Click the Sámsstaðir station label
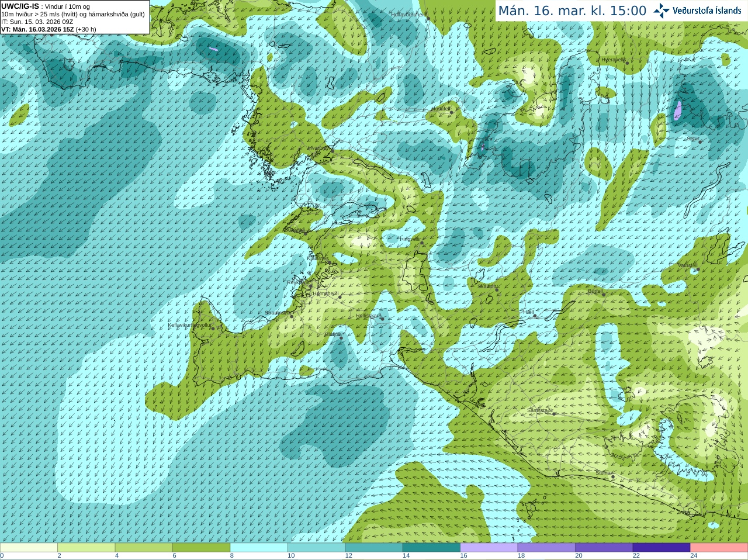748x560 pixels. (540, 410)
